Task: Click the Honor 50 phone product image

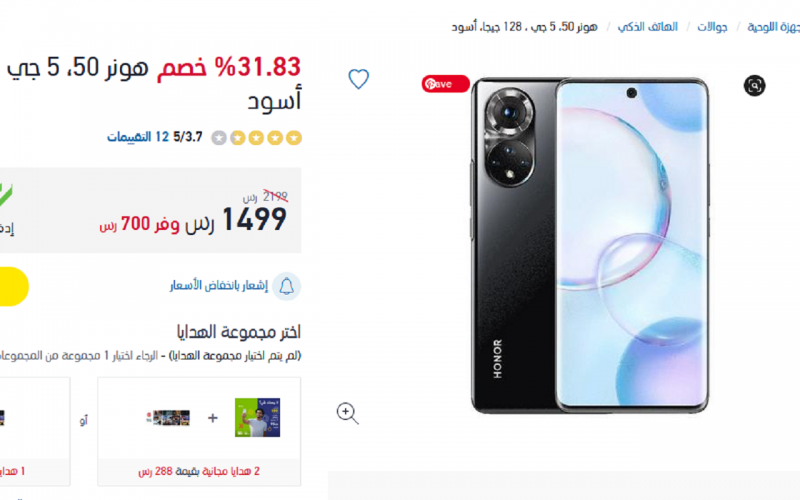Action: click(x=589, y=245)
